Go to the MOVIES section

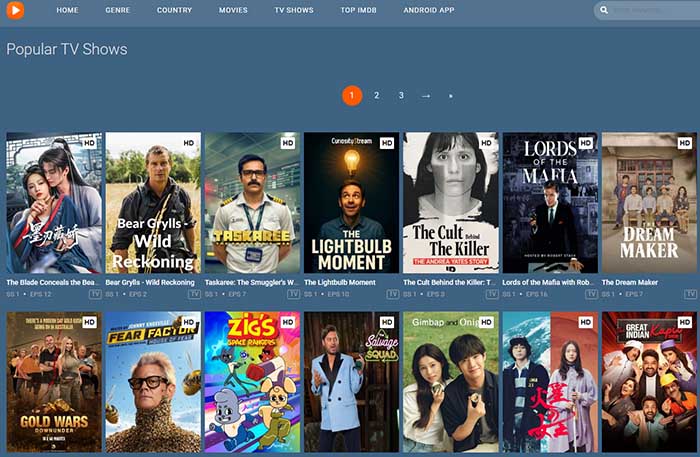coord(233,10)
